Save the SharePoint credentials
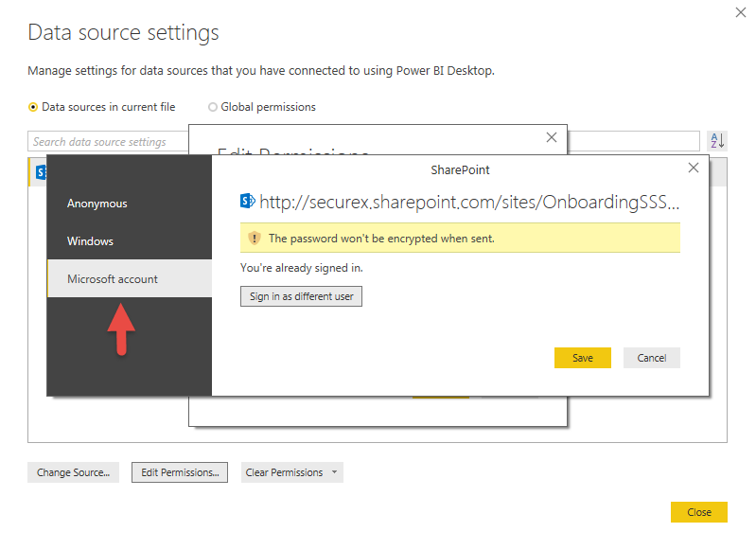Image resolution: width=756 pixels, height=550 pixels. 583,358
